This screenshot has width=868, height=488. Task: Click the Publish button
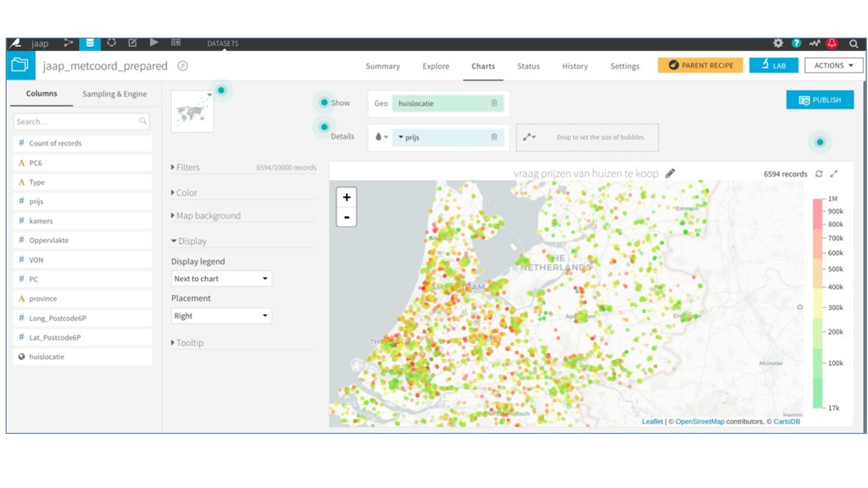(x=820, y=100)
